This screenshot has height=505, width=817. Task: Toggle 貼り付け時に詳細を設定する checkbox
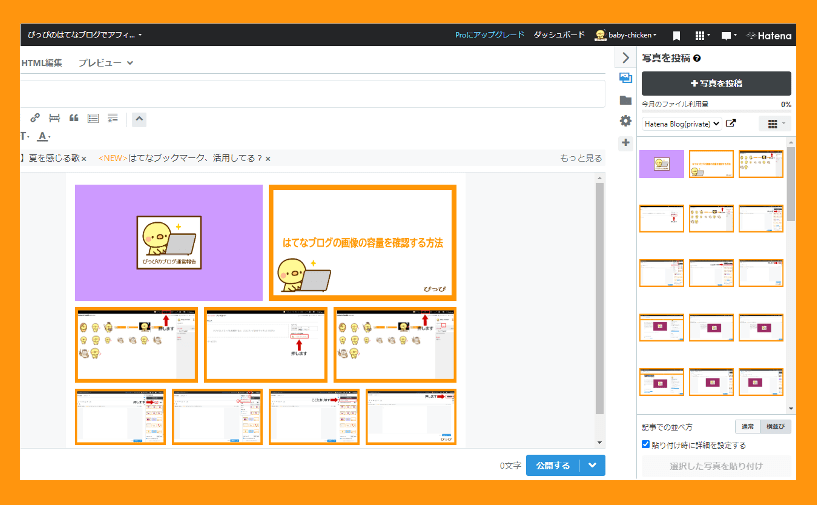[x=646, y=444]
